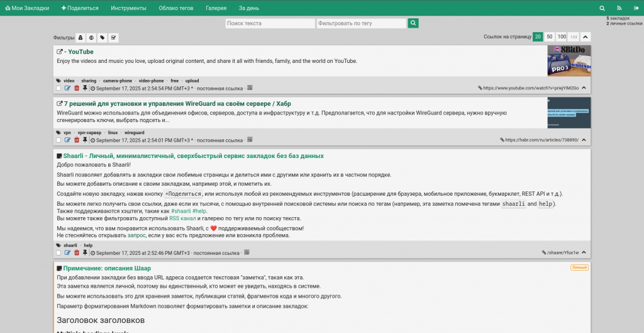
Task: Open the WireGuard article thumbnail
Action: [x=569, y=113]
